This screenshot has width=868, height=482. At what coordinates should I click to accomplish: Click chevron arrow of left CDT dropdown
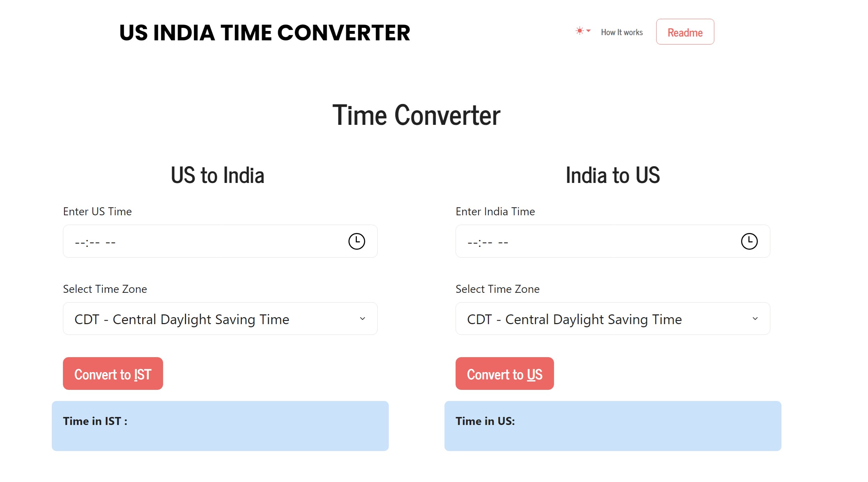(x=362, y=319)
